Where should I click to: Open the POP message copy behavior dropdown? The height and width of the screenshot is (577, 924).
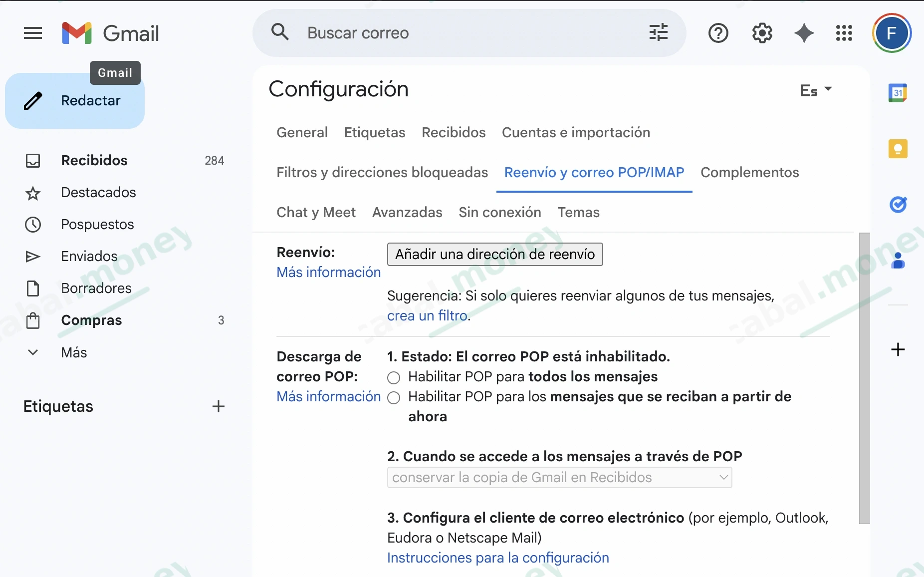pyautogui.click(x=559, y=477)
